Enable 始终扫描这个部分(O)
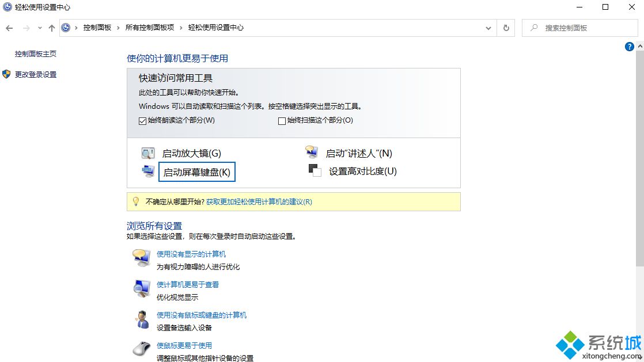The width and height of the screenshot is (644, 362). pyautogui.click(x=282, y=120)
